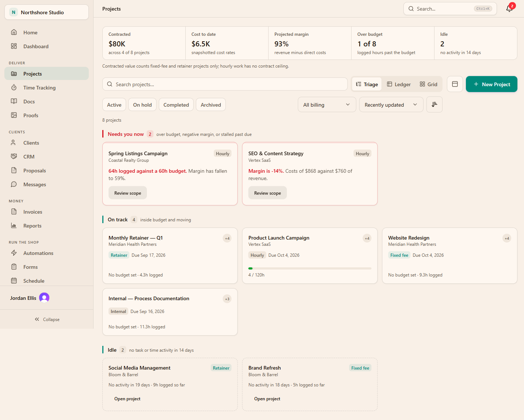The width and height of the screenshot is (524, 420).
Task: Click the Forms clipboard icon
Action: point(14,267)
